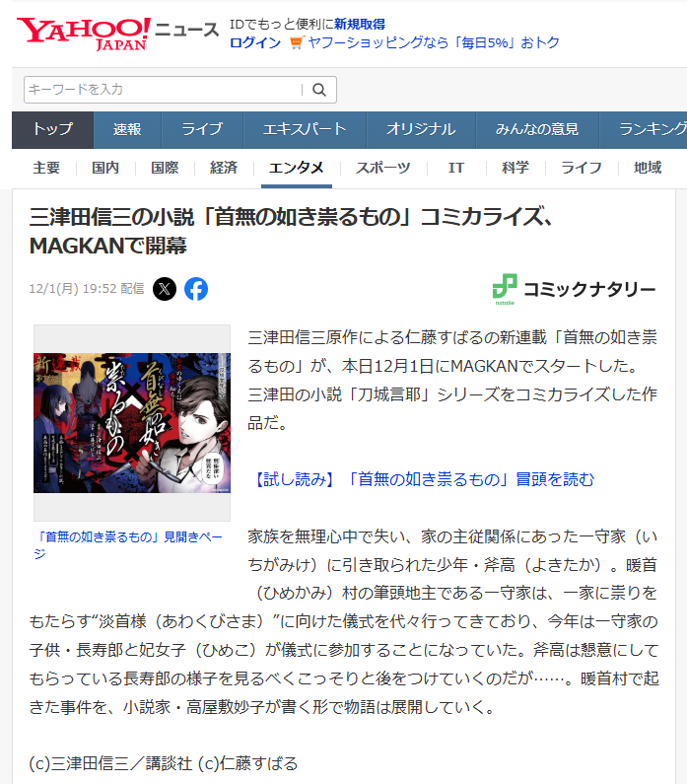The image size is (687, 784).
Task: Open the ランキング navigation tab
Action: (643, 130)
